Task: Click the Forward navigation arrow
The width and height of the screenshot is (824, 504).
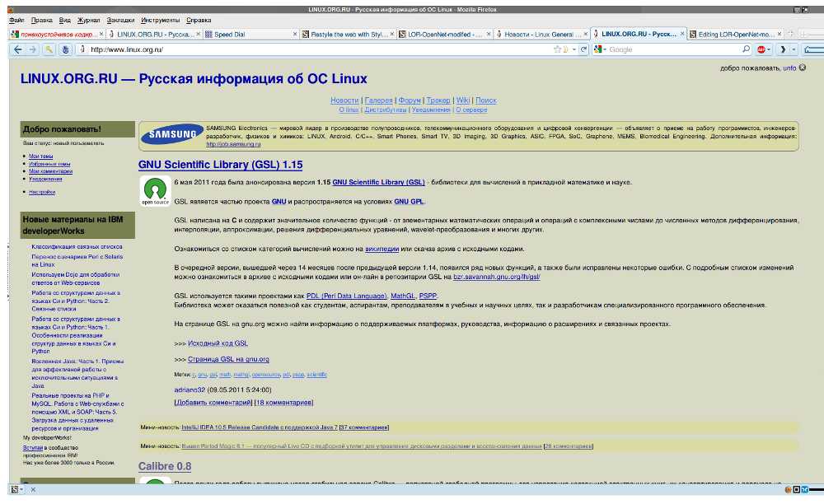Action: (33, 49)
